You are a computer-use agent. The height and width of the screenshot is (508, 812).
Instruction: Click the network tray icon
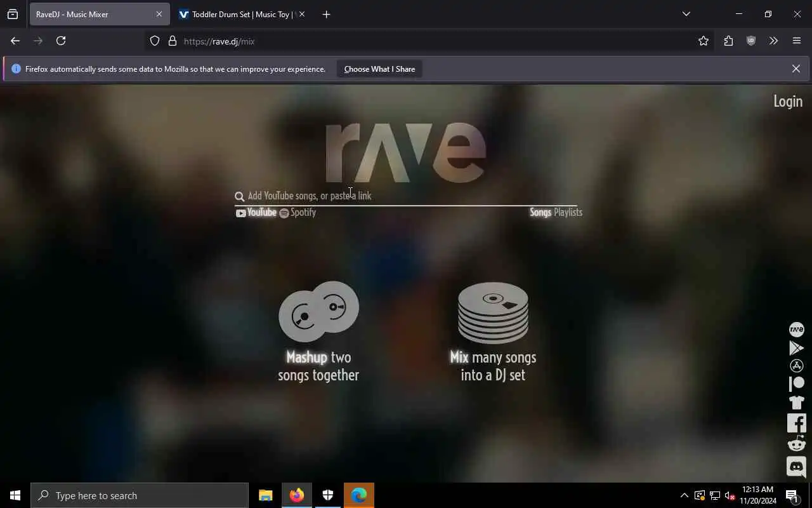715,495
